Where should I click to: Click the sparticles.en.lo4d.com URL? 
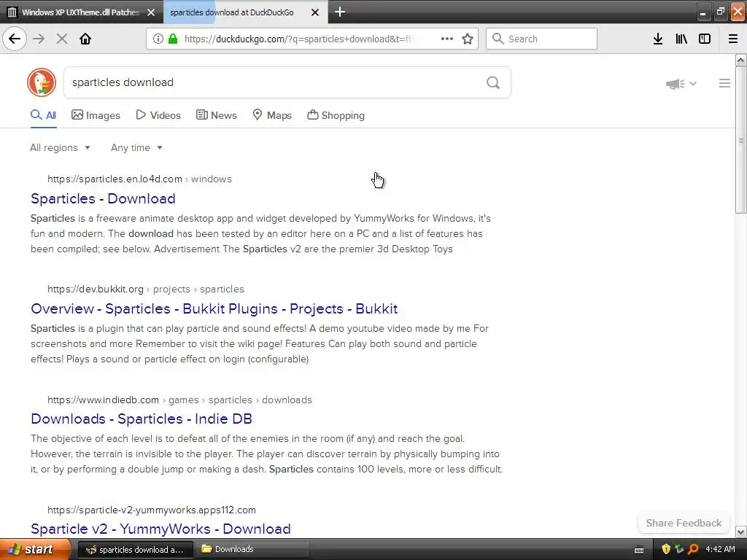click(x=139, y=179)
